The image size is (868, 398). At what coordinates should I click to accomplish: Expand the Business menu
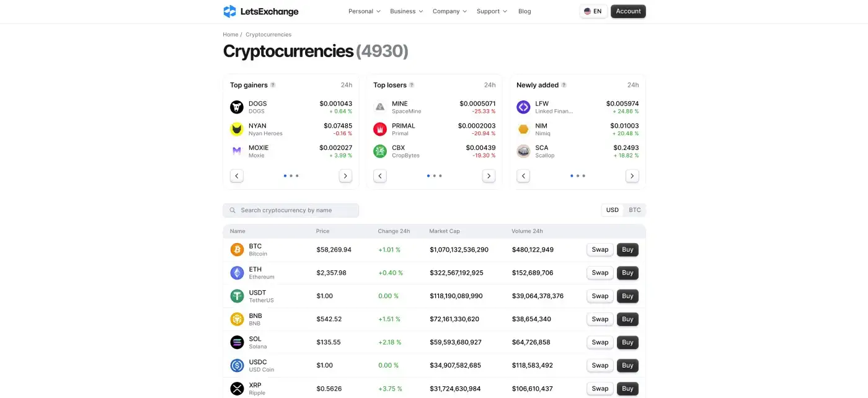(406, 11)
